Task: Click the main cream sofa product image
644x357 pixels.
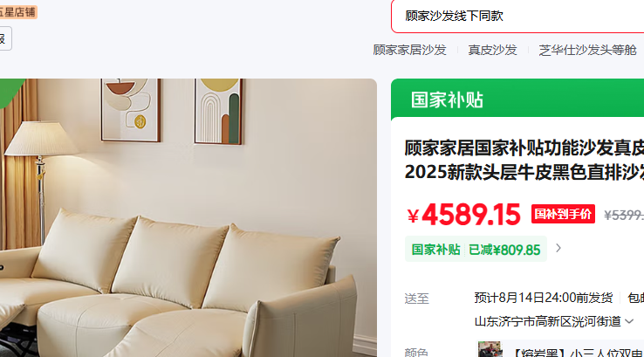Action: click(188, 217)
